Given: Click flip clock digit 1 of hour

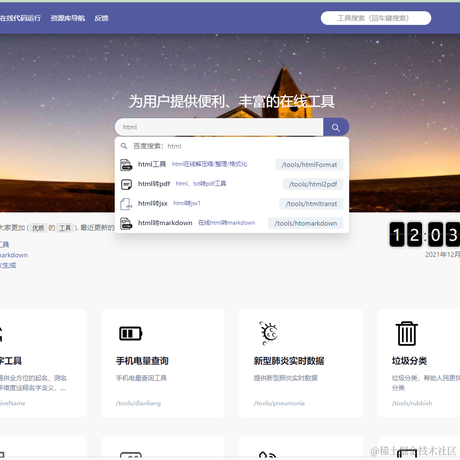Looking at the screenshot, I should [x=397, y=235].
